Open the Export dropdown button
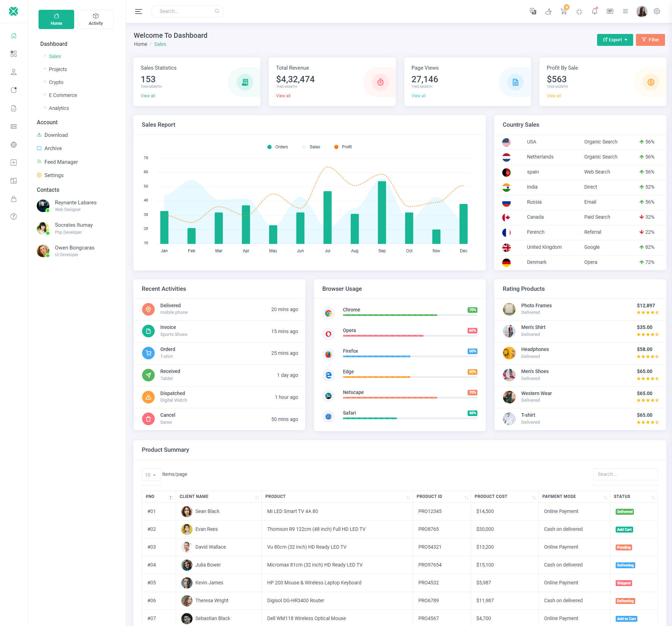The image size is (672, 626). pyautogui.click(x=615, y=40)
